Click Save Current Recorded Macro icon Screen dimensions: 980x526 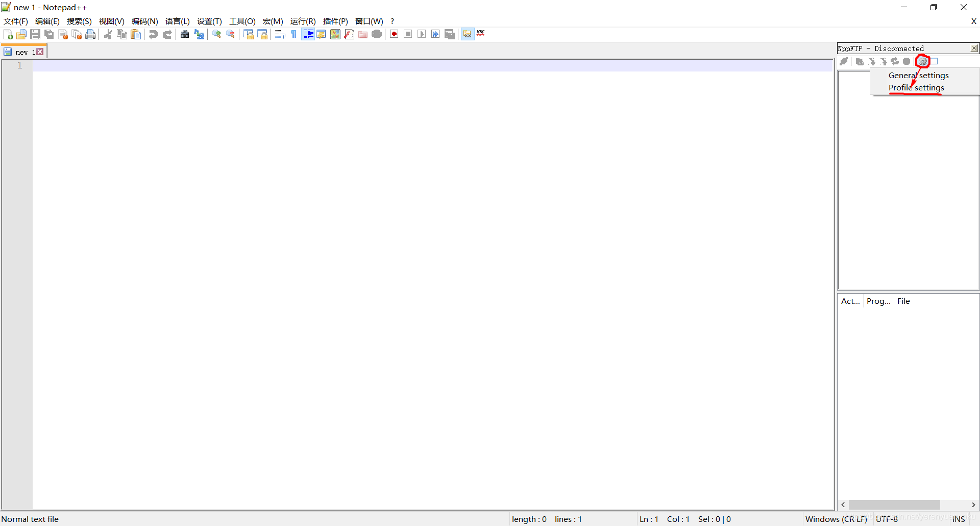click(x=450, y=34)
